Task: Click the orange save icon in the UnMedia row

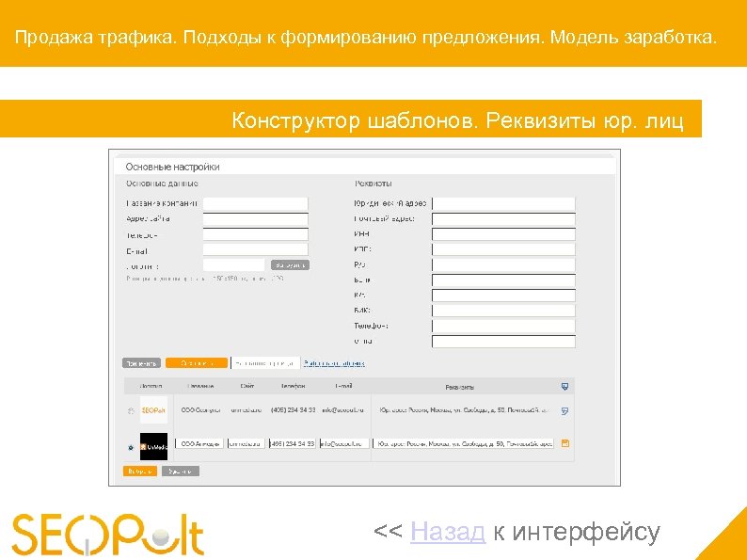Action: pos(565,443)
